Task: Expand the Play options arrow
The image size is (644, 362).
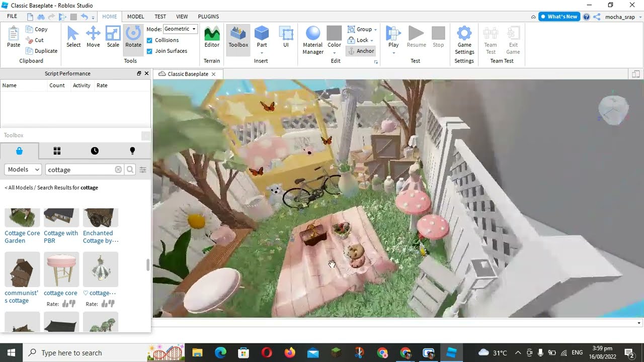Action: (x=393, y=53)
